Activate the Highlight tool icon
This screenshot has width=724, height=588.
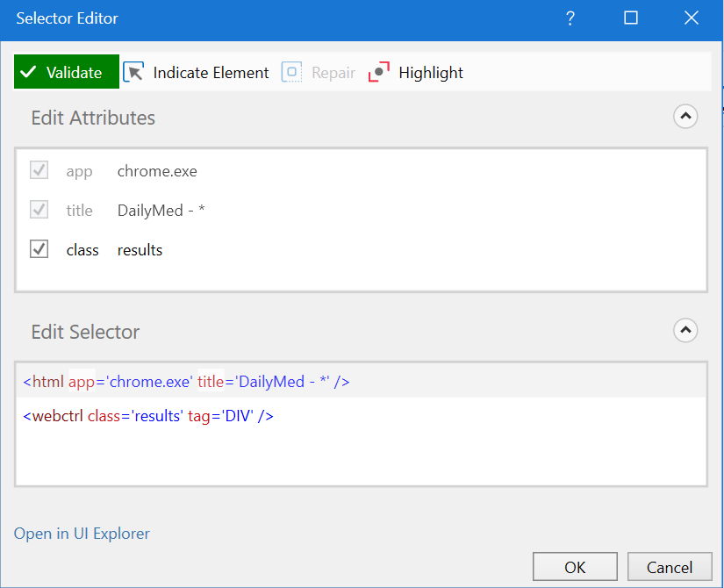pos(377,71)
